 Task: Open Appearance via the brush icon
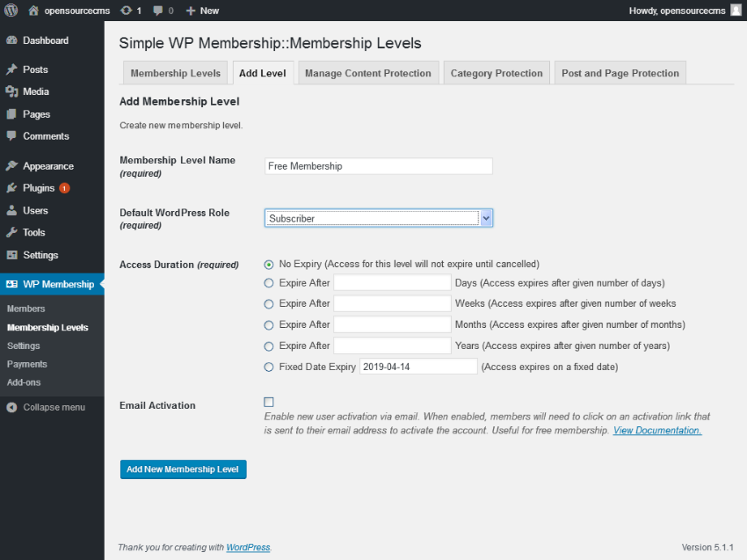click(x=12, y=165)
